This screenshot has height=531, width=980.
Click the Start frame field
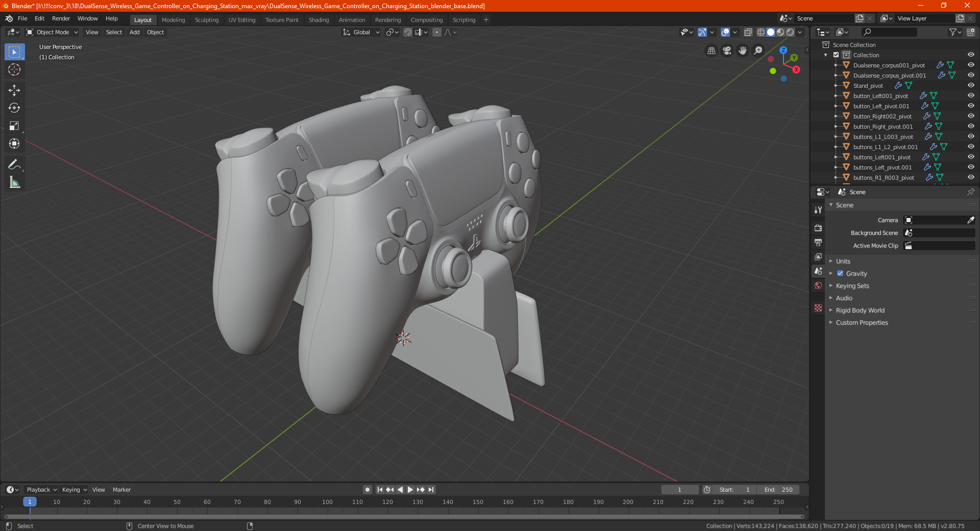[x=734, y=490]
